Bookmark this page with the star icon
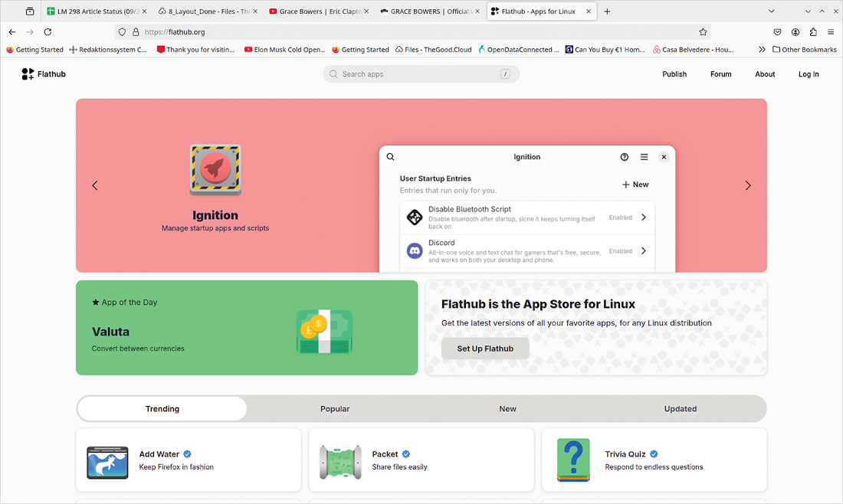This screenshot has width=843, height=504. tap(703, 32)
